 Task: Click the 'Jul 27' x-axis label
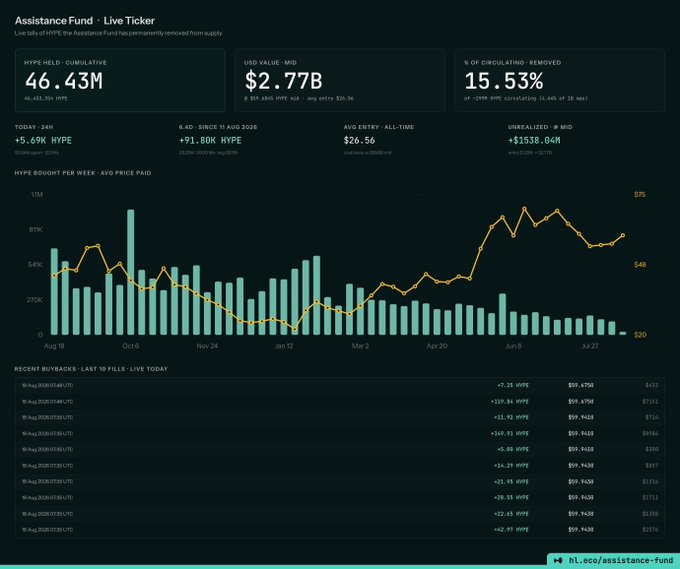click(589, 346)
